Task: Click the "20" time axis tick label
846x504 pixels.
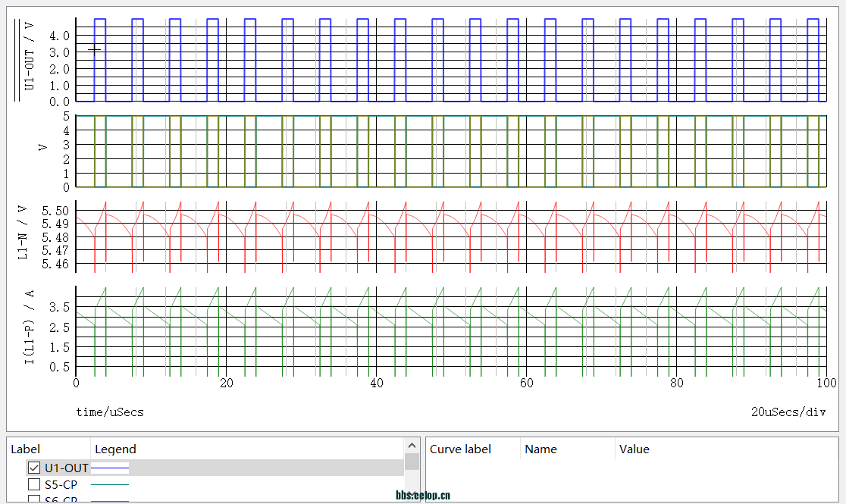Action: 226,383
